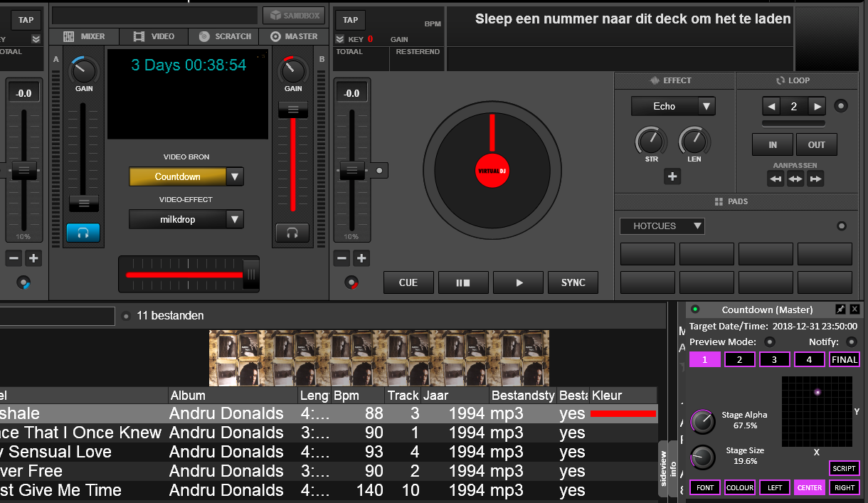The height and width of the screenshot is (503, 868).
Task: Click deck B gain knob
Action: pos(292,71)
